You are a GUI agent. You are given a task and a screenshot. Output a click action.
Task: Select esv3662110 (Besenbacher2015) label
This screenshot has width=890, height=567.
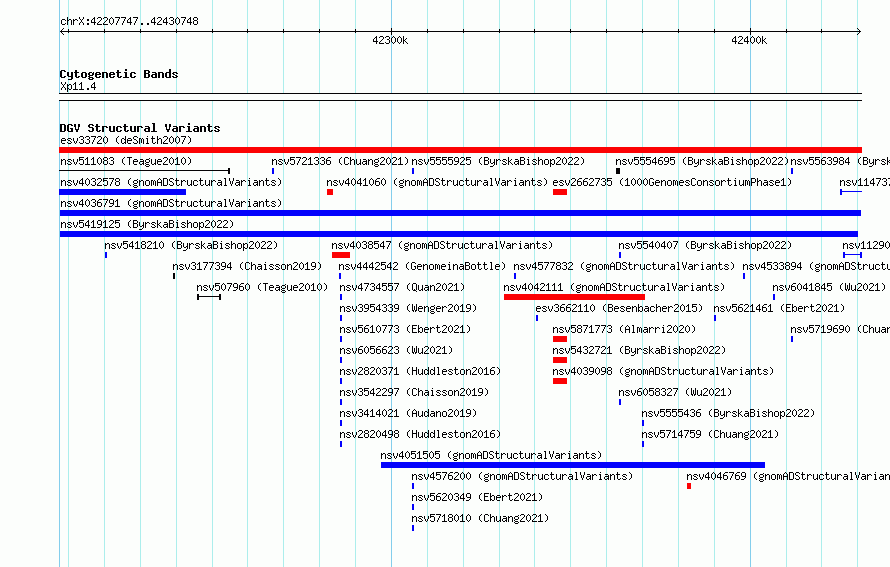(x=619, y=308)
